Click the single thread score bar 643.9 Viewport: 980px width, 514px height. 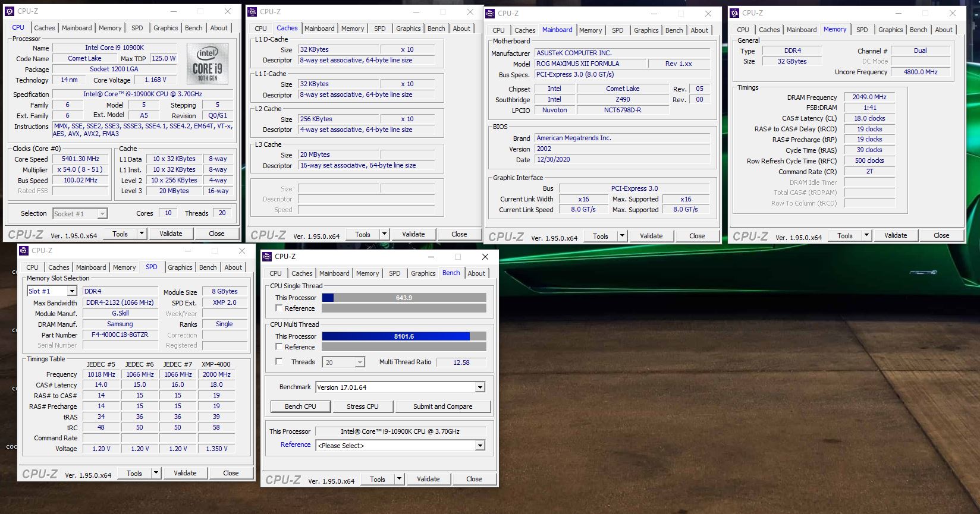click(x=404, y=298)
